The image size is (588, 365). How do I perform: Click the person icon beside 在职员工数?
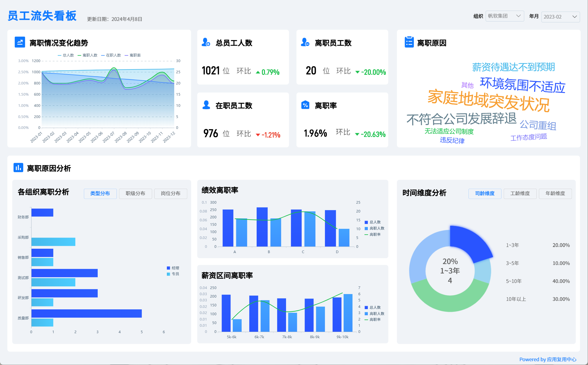(206, 105)
